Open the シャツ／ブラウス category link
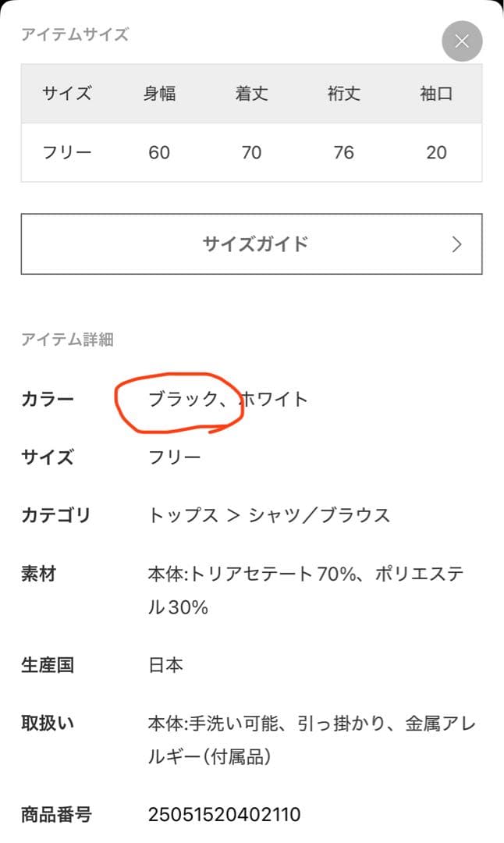The width and height of the screenshot is (504, 843). pos(319,515)
